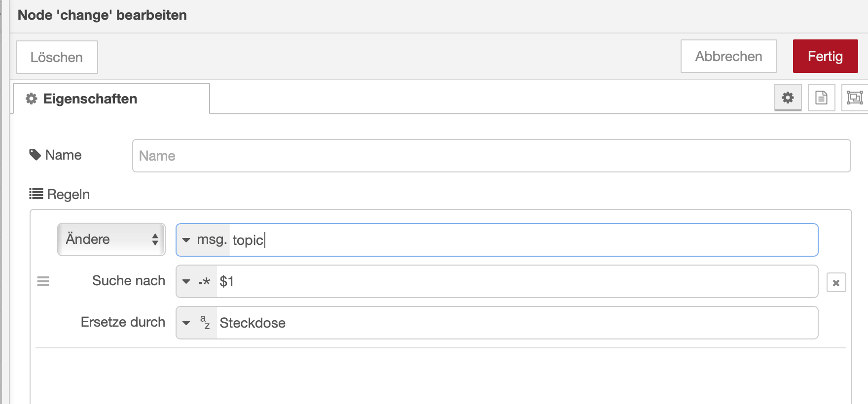Click the string type icon for Ersetze durch

coord(205,323)
